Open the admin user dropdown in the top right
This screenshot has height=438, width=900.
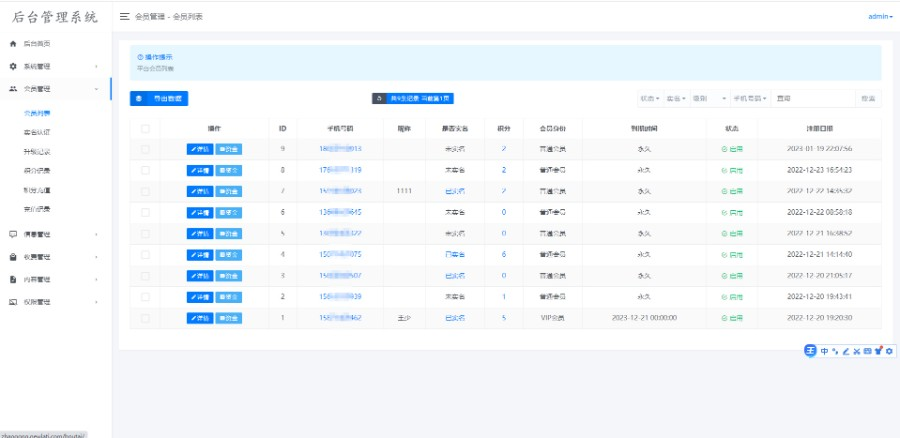coord(880,17)
